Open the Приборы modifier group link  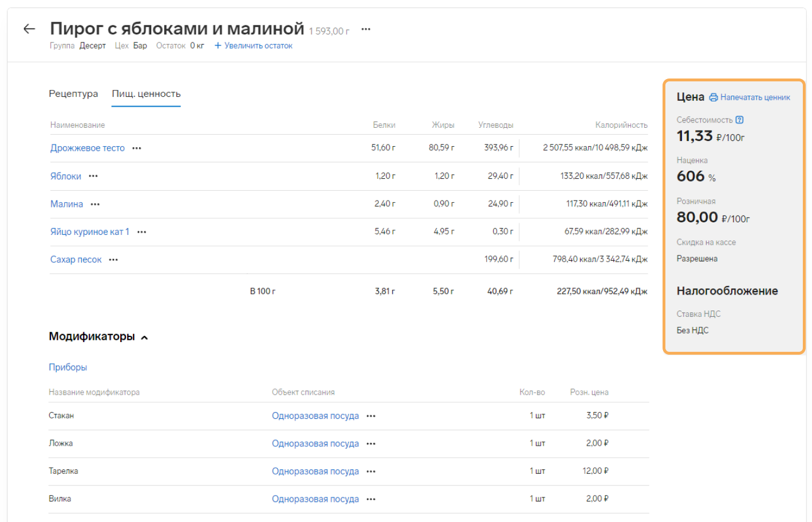click(68, 367)
